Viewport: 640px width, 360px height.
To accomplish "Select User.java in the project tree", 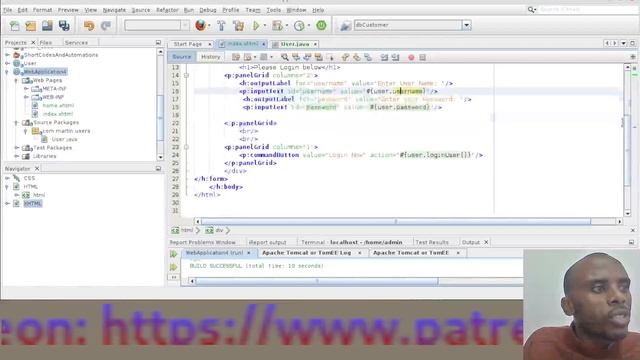I will [64, 139].
